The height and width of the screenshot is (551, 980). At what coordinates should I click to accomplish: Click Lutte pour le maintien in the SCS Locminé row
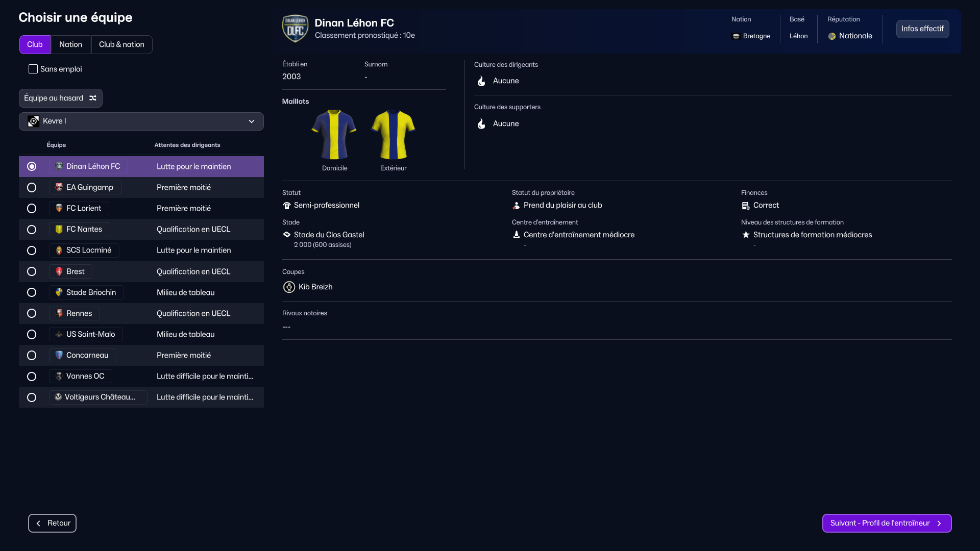pyautogui.click(x=194, y=250)
